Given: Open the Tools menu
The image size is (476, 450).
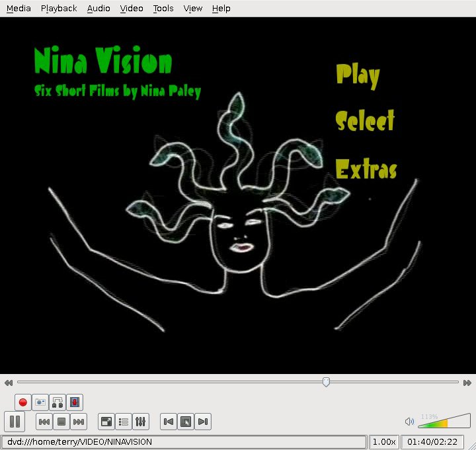Looking at the screenshot, I should pyautogui.click(x=163, y=9).
